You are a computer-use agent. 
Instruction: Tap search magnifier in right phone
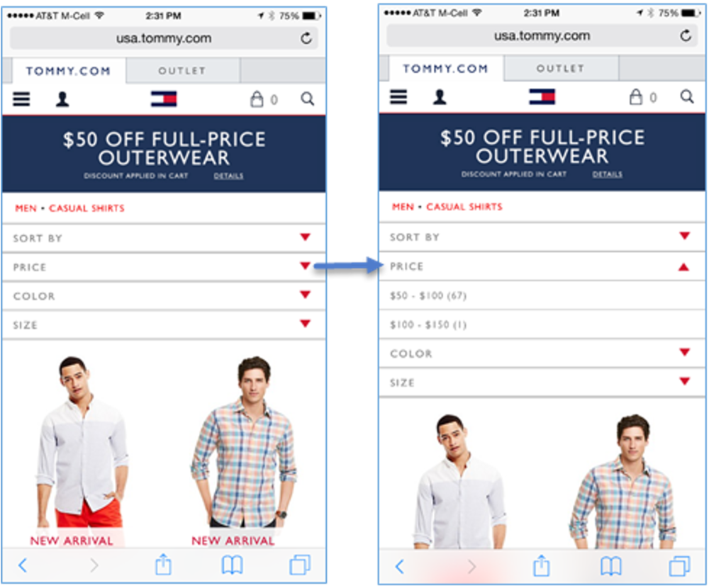pos(687,96)
